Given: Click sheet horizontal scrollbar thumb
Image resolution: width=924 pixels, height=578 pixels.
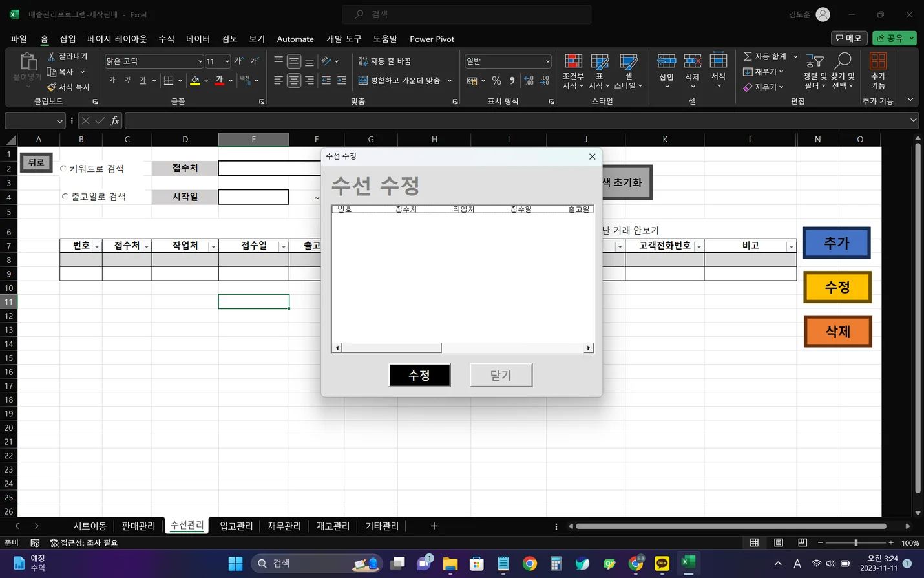Looking at the screenshot, I should click(x=731, y=526).
